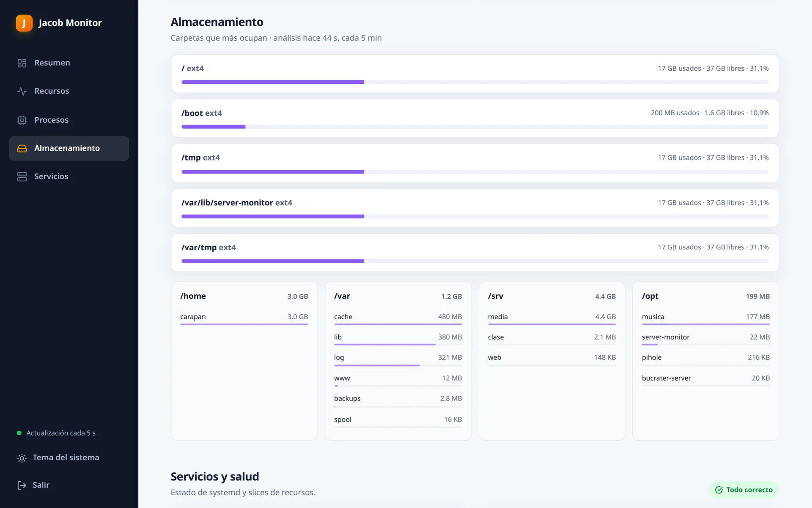Viewport: 812px width, 508px height.
Task: Click the /home folder card heading
Action: click(x=193, y=296)
